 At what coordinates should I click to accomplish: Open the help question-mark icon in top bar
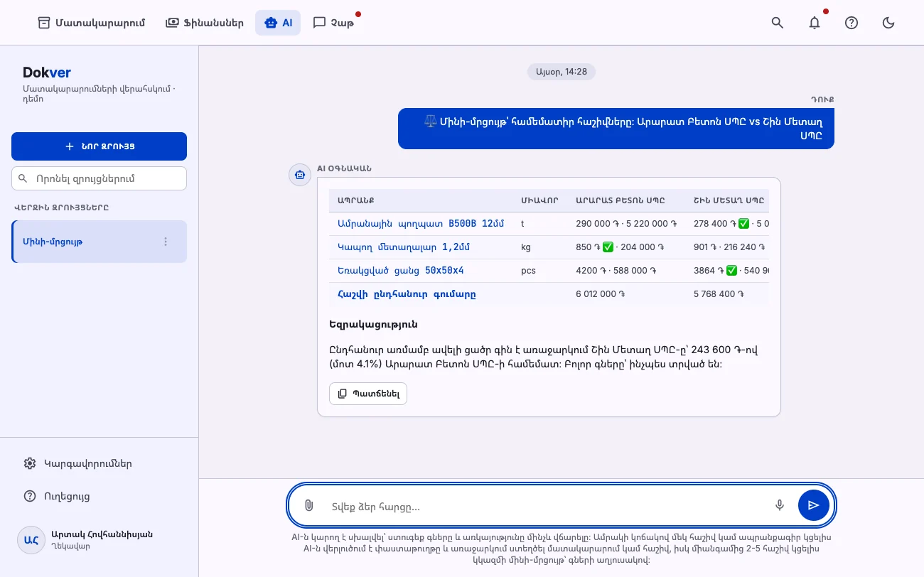click(x=852, y=23)
